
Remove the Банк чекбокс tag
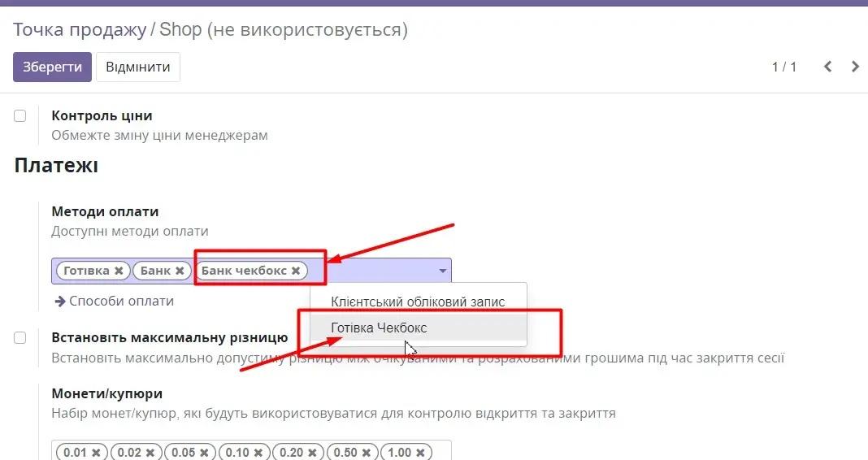[x=296, y=271]
